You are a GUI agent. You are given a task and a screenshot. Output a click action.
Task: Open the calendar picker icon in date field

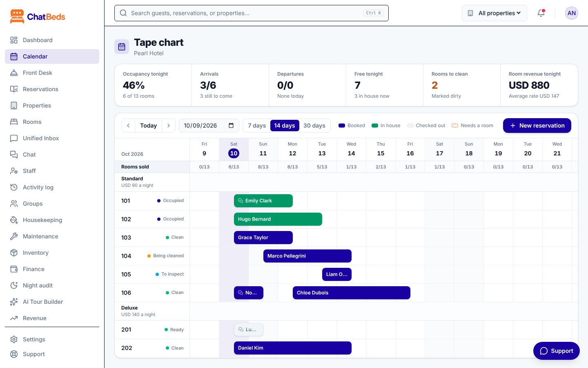[231, 126]
